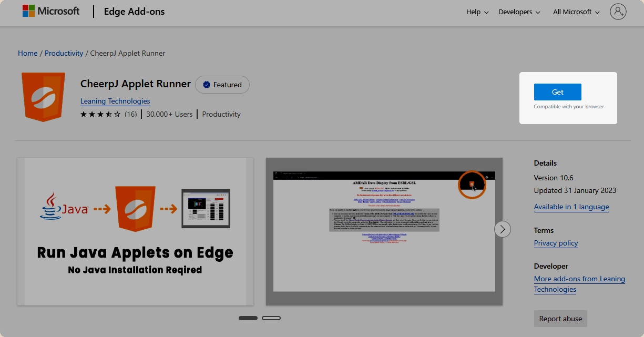This screenshot has height=337, width=644.
Task: Expand the Help dropdown menu
Action: pos(477,12)
